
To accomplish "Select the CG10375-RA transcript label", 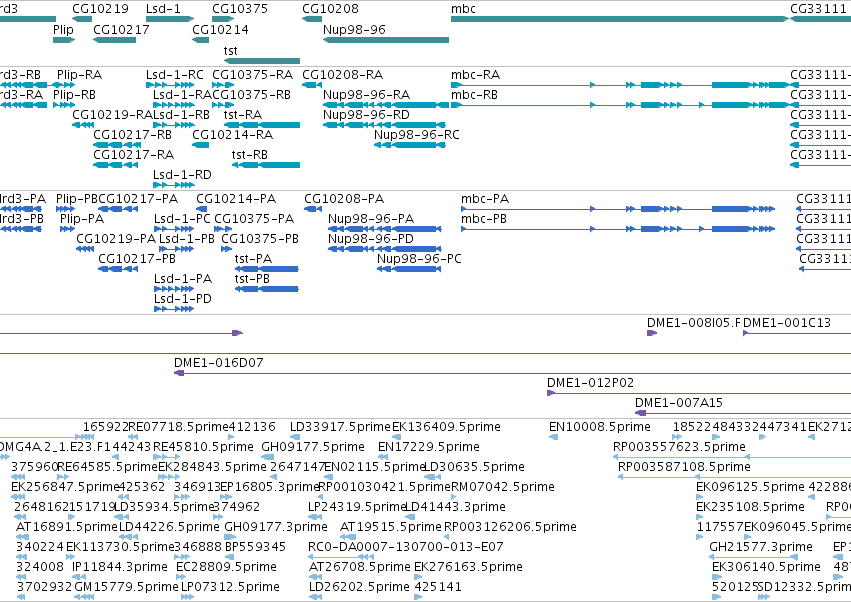I will pyautogui.click(x=252, y=75).
